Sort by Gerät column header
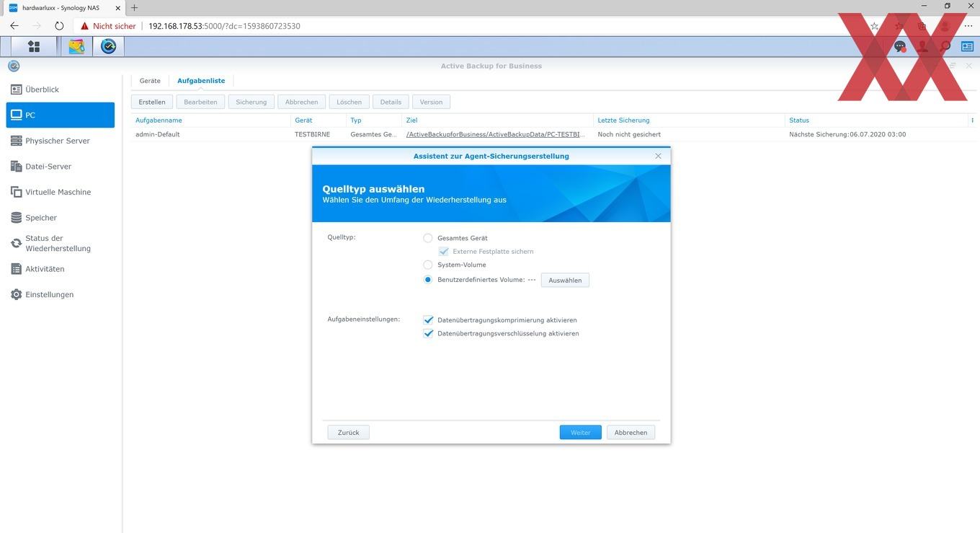 point(318,120)
